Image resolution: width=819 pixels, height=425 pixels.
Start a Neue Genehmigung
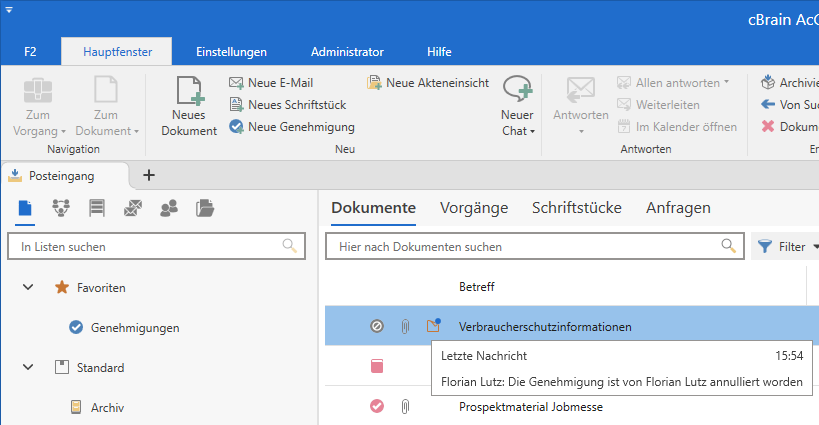pyautogui.click(x=291, y=127)
